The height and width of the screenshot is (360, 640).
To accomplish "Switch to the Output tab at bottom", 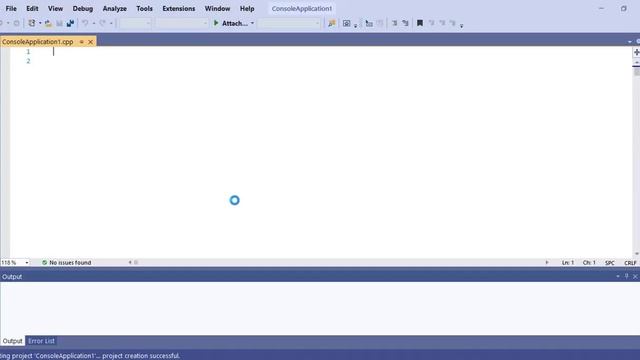I will point(13,341).
